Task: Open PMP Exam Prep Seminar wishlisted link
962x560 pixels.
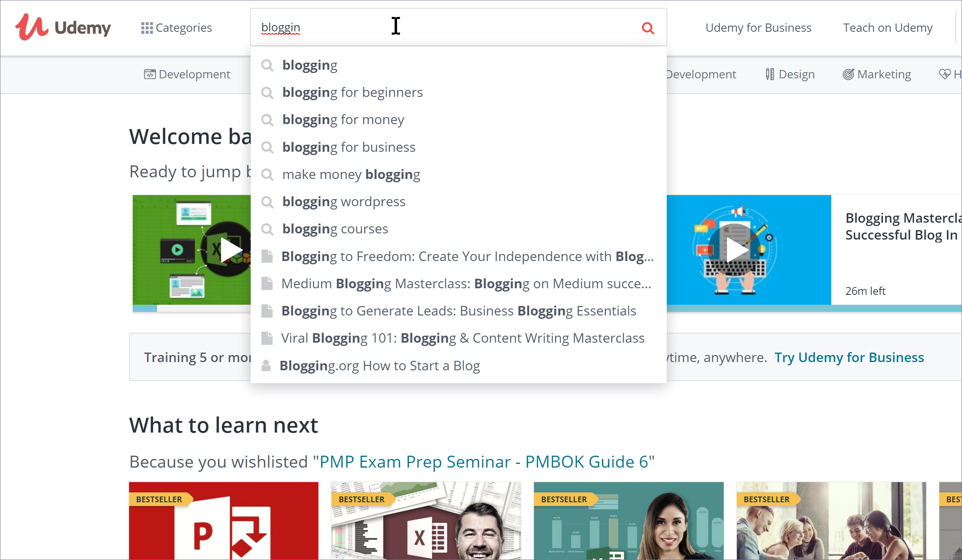Action: coord(484,462)
